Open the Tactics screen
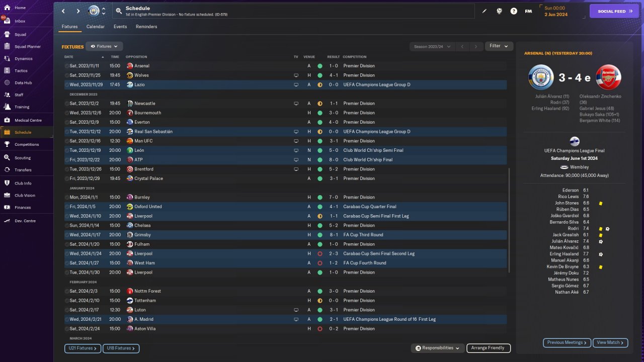 pyautogui.click(x=21, y=71)
